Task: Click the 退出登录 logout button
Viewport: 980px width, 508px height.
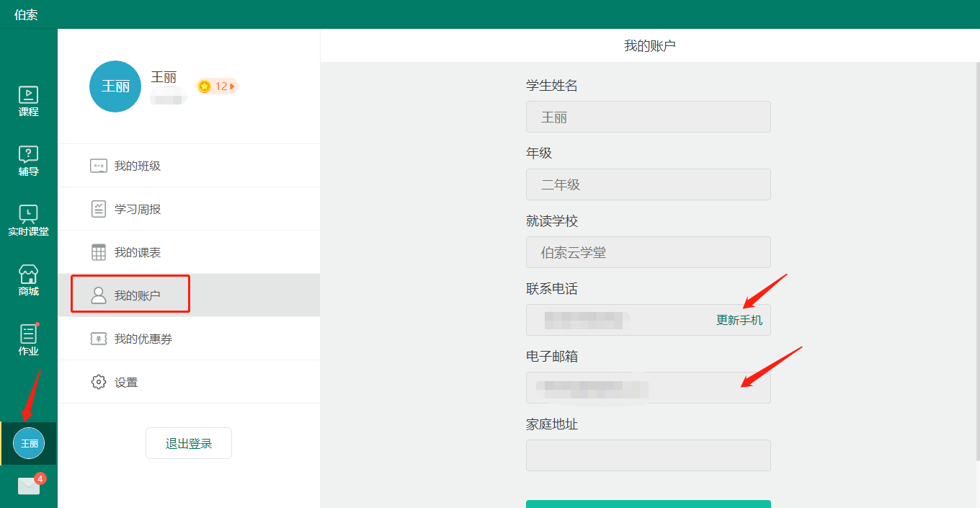Action: pos(188,442)
